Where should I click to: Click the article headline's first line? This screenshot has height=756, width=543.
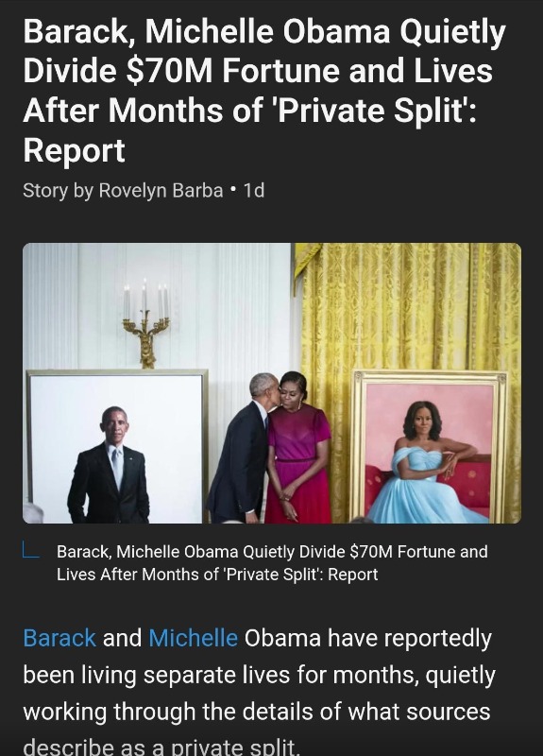tap(264, 32)
